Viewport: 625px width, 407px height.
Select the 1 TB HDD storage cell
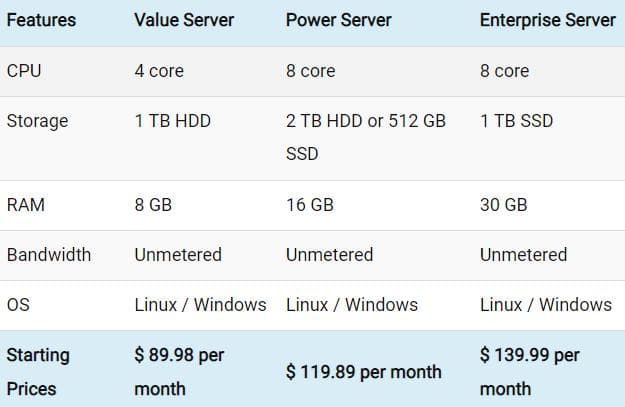(172, 121)
